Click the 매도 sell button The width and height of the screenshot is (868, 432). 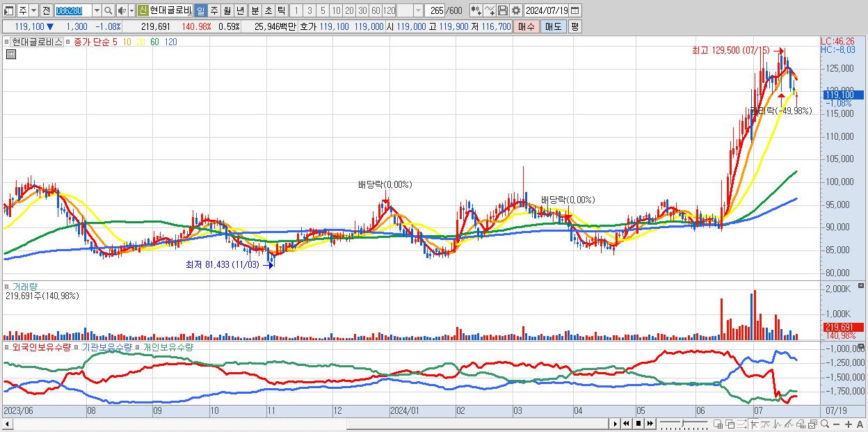(x=554, y=26)
